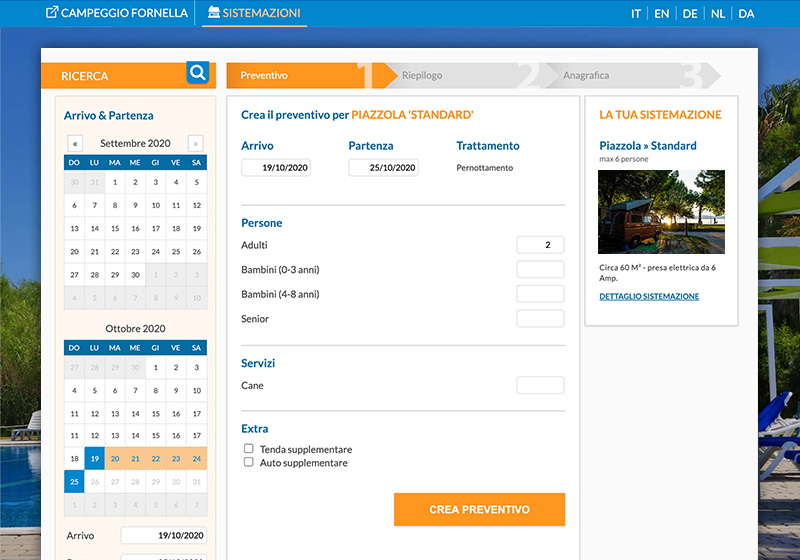800x560 pixels.
Task: Click the Arrivo date field in the form
Action: (276, 168)
